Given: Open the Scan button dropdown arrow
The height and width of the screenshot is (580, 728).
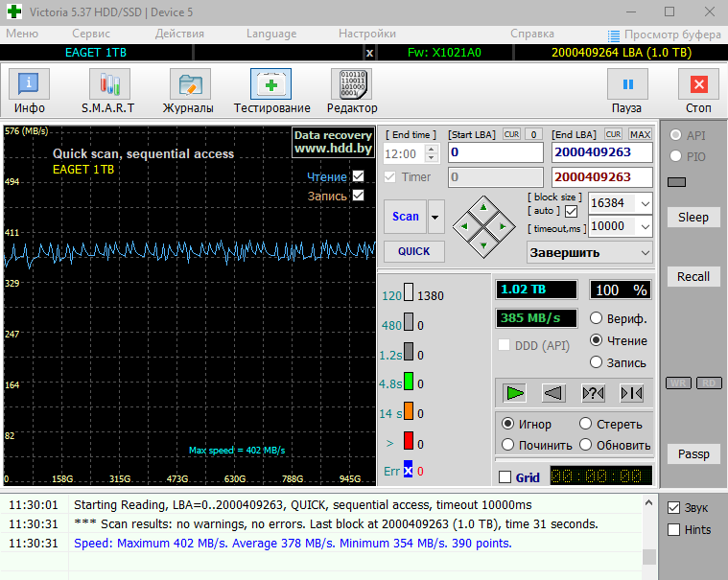Looking at the screenshot, I should [x=436, y=217].
